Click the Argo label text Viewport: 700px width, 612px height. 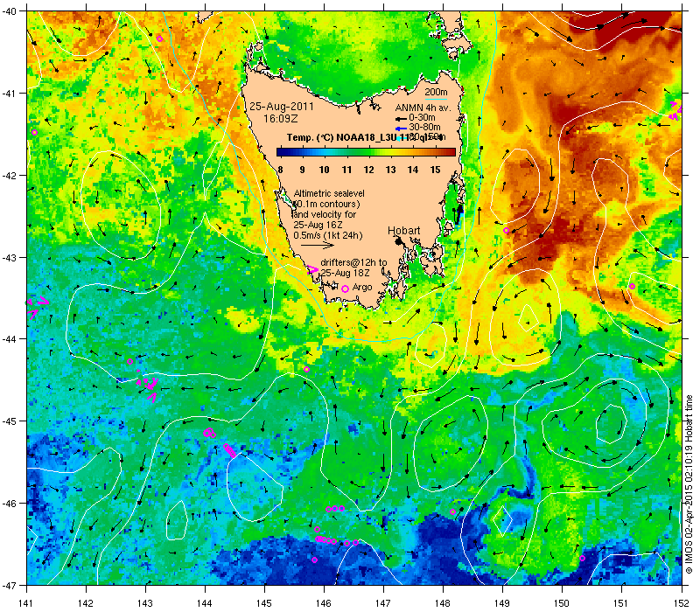coord(362,288)
